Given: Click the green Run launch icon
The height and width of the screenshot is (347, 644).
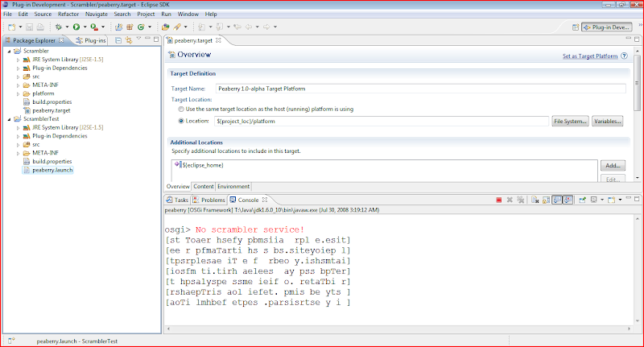Looking at the screenshot, I should (x=76, y=27).
